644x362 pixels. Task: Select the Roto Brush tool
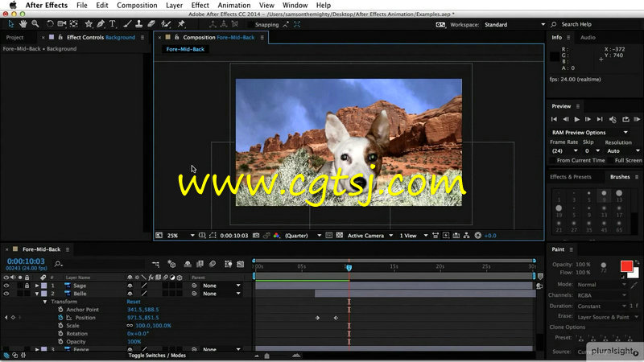(x=166, y=24)
